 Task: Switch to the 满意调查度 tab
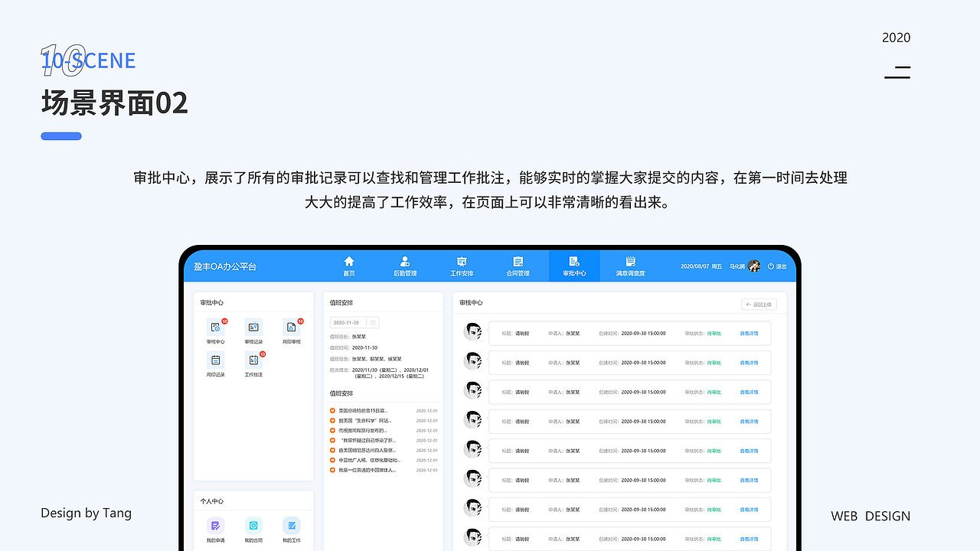click(x=632, y=266)
